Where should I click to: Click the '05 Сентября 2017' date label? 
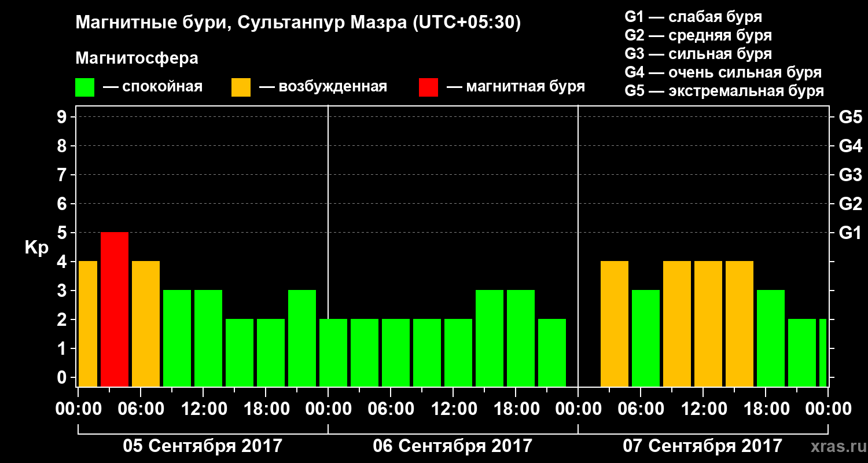coord(203,446)
